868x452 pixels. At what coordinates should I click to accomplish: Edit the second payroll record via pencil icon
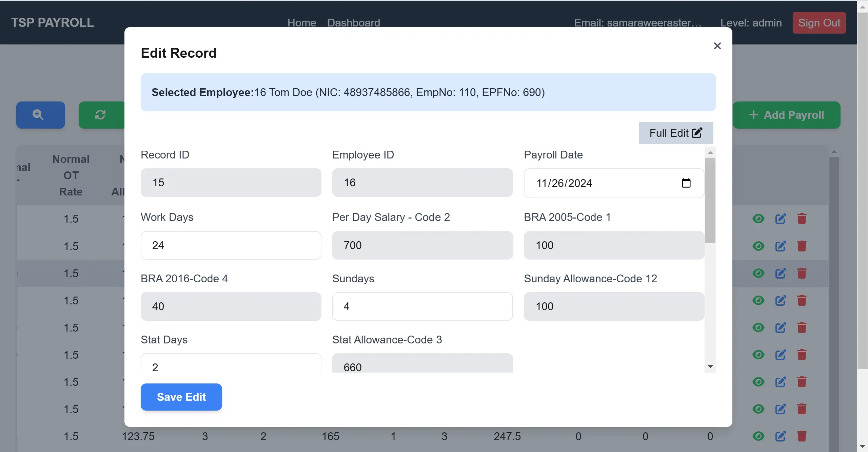click(x=781, y=246)
